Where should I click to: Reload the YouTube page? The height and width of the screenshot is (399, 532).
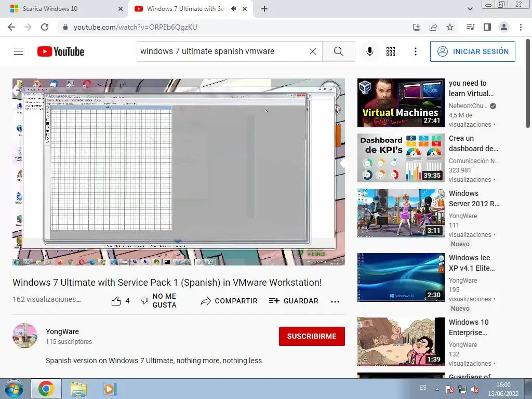45,27
